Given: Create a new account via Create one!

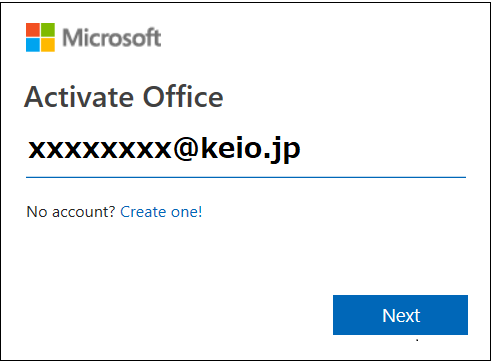Looking at the screenshot, I should pos(161,212).
